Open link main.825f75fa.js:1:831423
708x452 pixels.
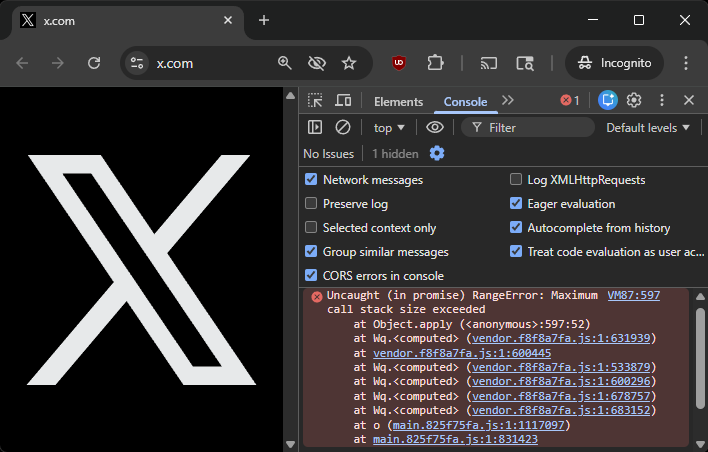tap(455, 439)
